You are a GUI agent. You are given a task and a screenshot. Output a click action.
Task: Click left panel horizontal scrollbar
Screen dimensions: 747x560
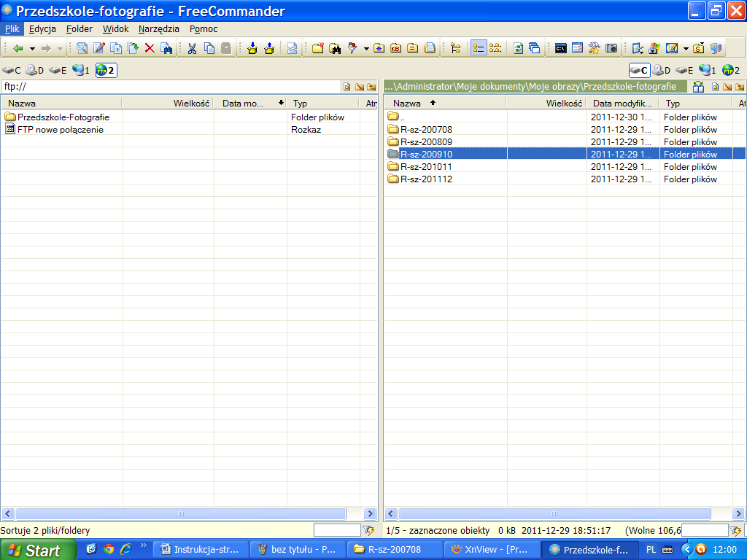tap(181, 514)
